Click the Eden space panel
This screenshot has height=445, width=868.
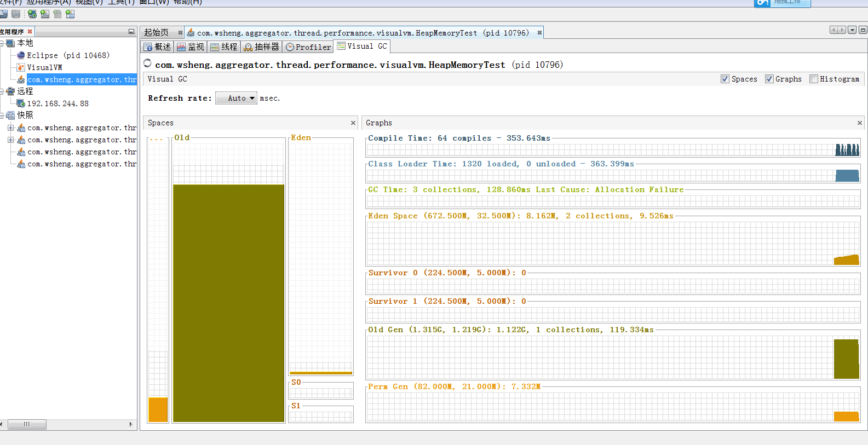point(321,256)
